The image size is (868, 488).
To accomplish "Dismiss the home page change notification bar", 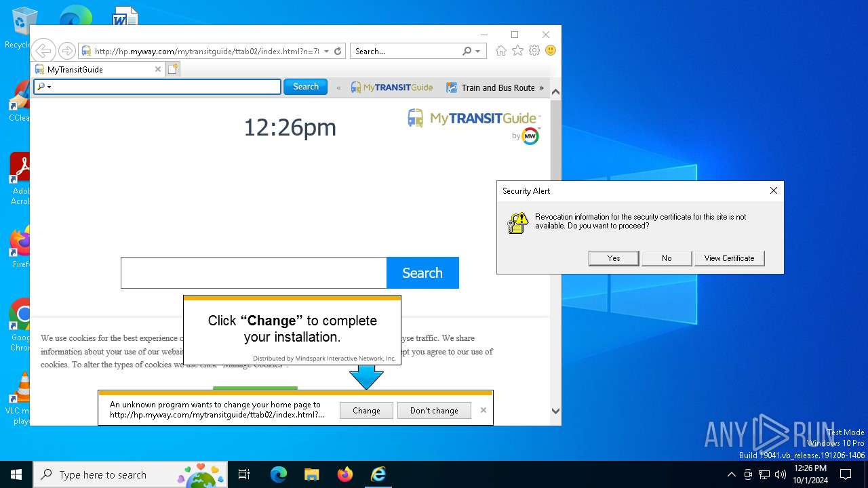I will [x=484, y=410].
